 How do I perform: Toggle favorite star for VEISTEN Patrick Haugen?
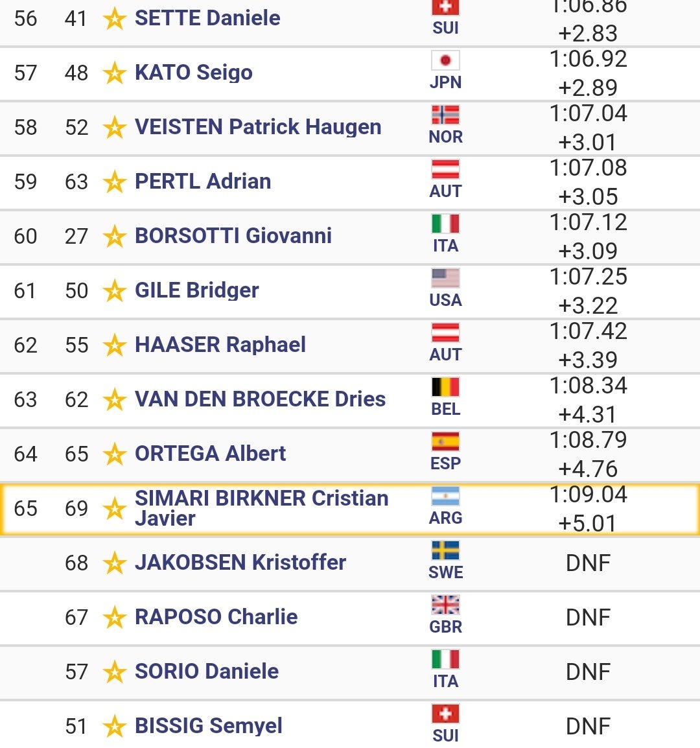115,128
